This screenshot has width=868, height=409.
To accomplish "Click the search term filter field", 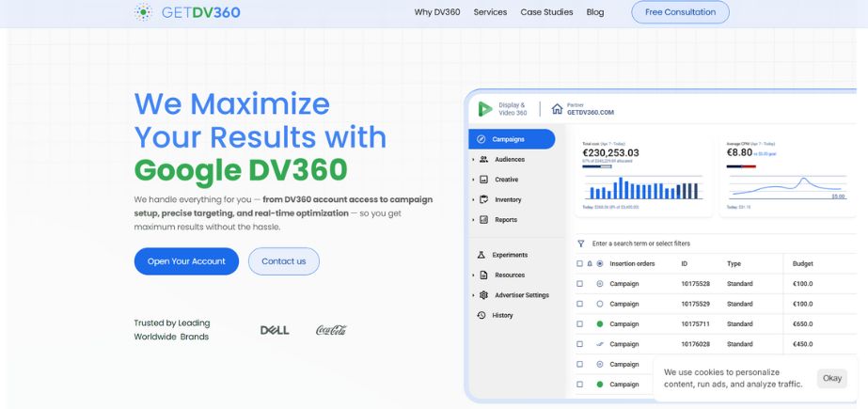I will coord(677,244).
